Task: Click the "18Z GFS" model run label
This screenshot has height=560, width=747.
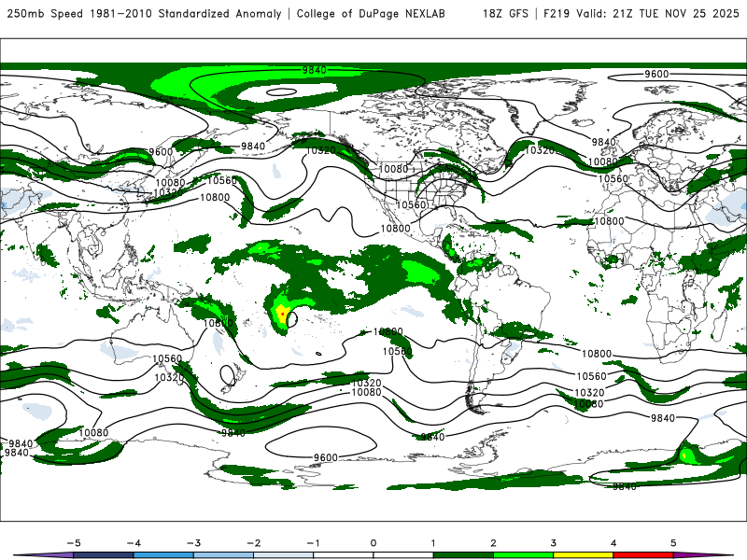Action: [505, 13]
